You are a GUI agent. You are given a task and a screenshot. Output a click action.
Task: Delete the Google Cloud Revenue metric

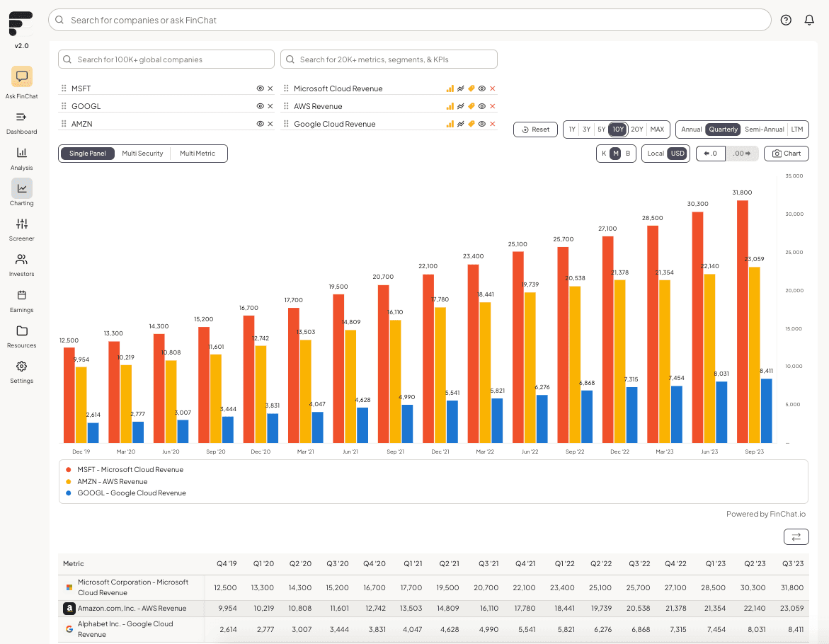[x=492, y=124]
